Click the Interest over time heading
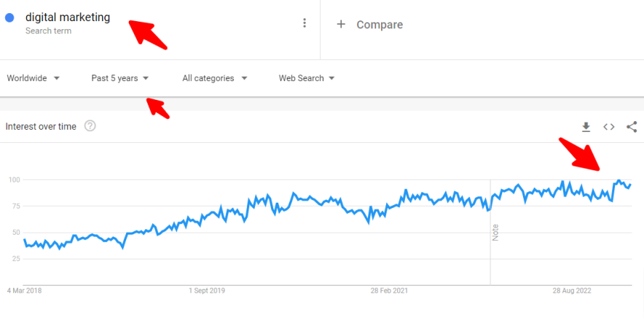The image size is (644, 329). point(41,127)
